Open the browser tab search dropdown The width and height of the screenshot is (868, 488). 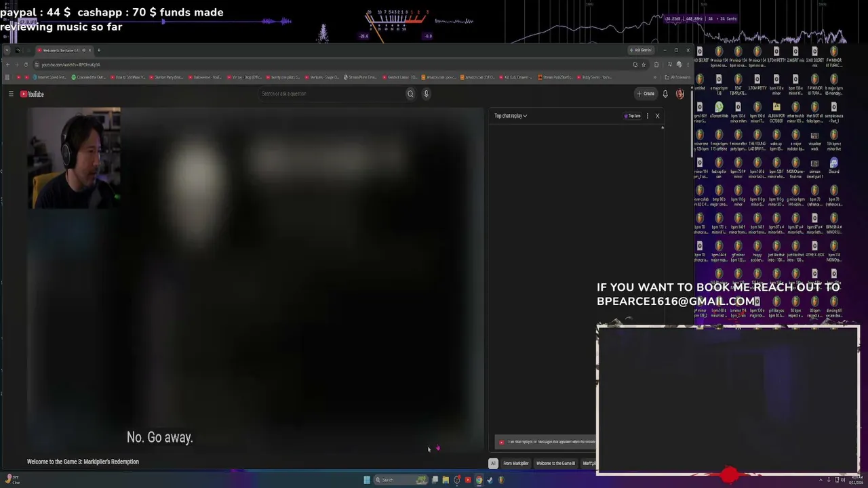point(7,50)
